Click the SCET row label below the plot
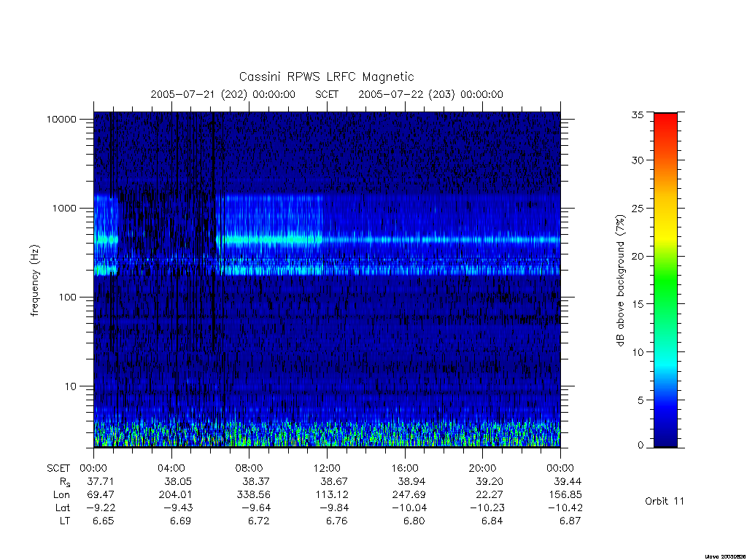This screenshot has height=560, width=747. tap(58, 469)
